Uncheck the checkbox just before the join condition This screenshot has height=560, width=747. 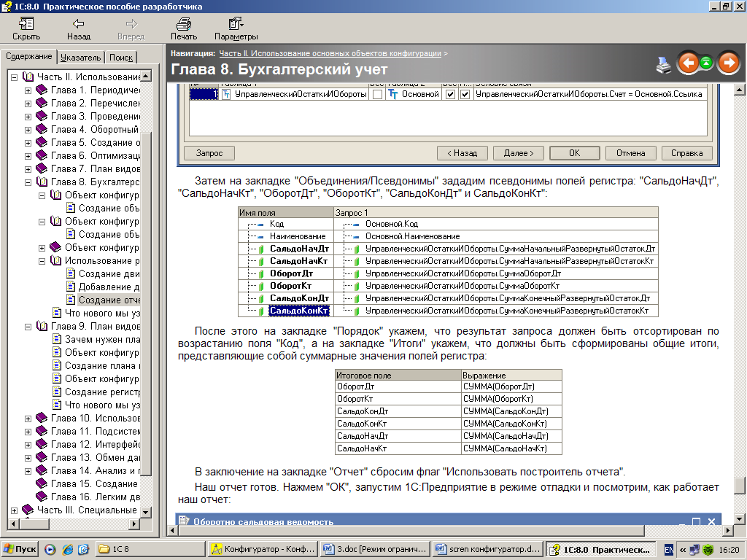[465, 95]
